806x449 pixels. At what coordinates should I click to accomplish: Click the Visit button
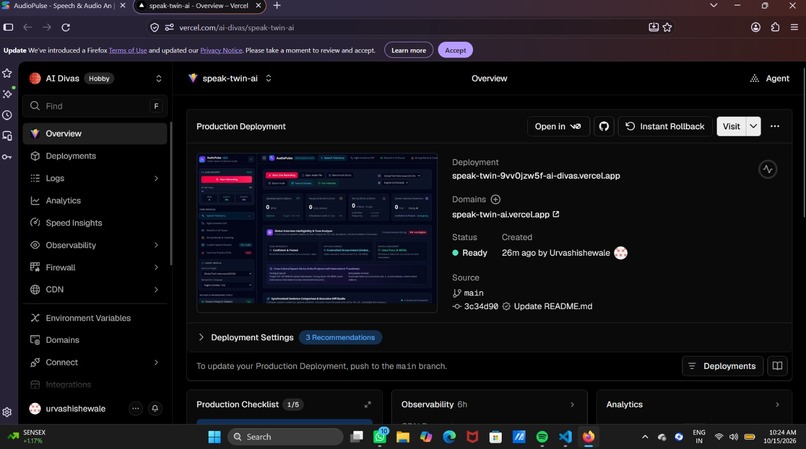731,127
